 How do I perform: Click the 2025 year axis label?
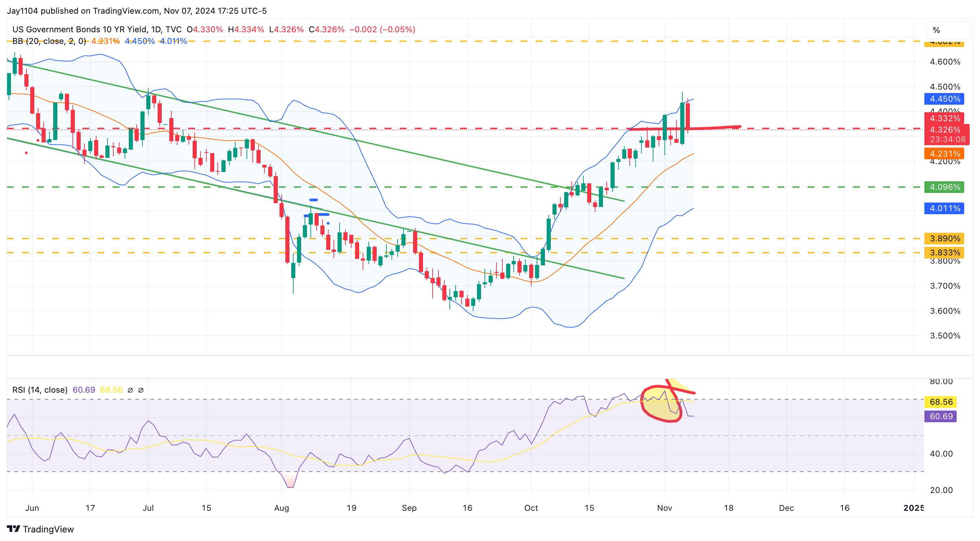(913, 508)
